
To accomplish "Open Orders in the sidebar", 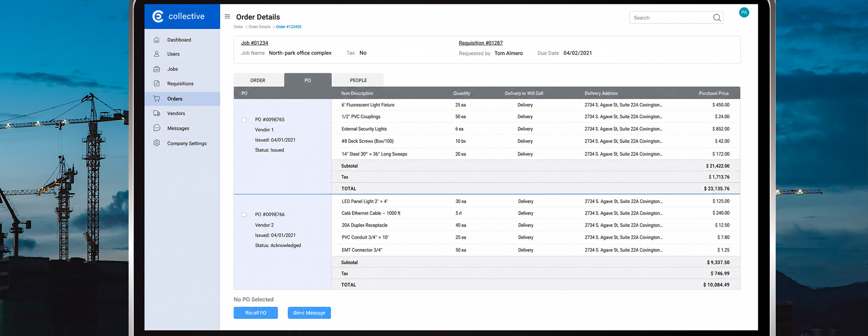I will pos(182,99).
